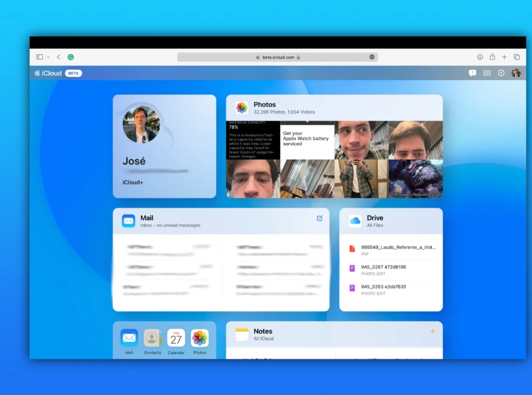The width and height of the screenshot is (532, 395).
Task: Click the red PDF file icon
Action: tap(352, 249)
